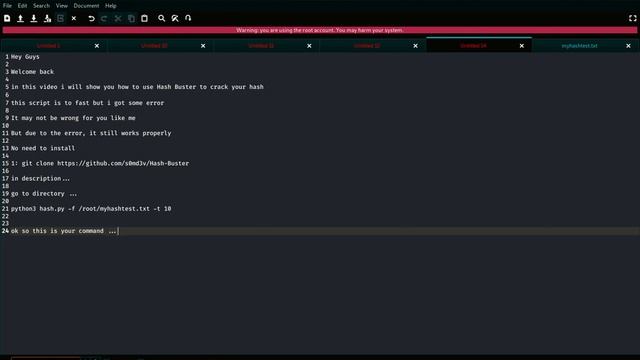Click the 'Hey Guys' line

(x=25, y=57)
